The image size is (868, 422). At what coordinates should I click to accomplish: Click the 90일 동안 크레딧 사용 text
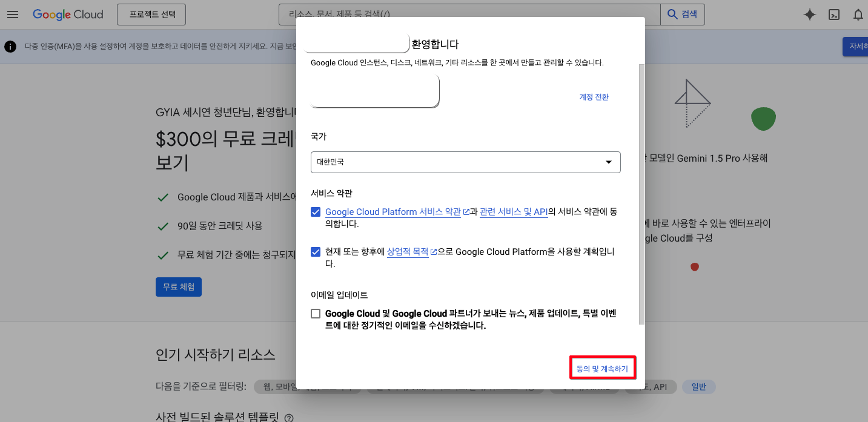[x=220, y=226]
